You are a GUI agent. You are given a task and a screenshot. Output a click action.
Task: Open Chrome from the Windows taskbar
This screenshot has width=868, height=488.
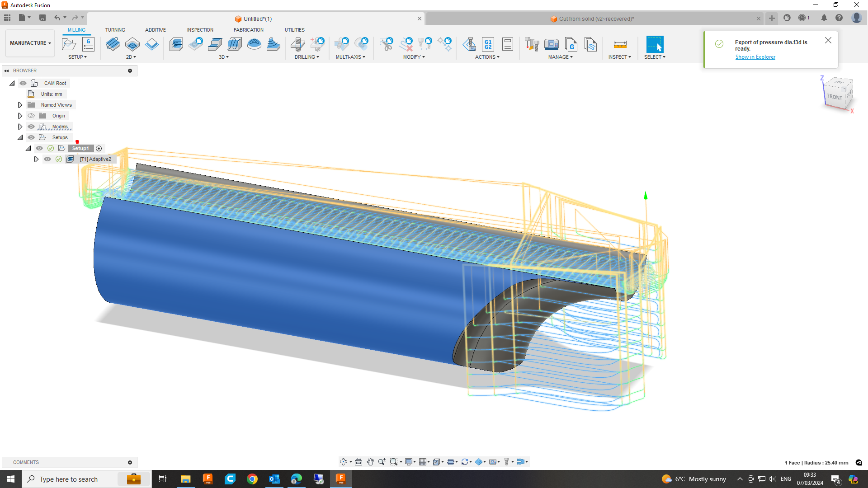point(252,479)
